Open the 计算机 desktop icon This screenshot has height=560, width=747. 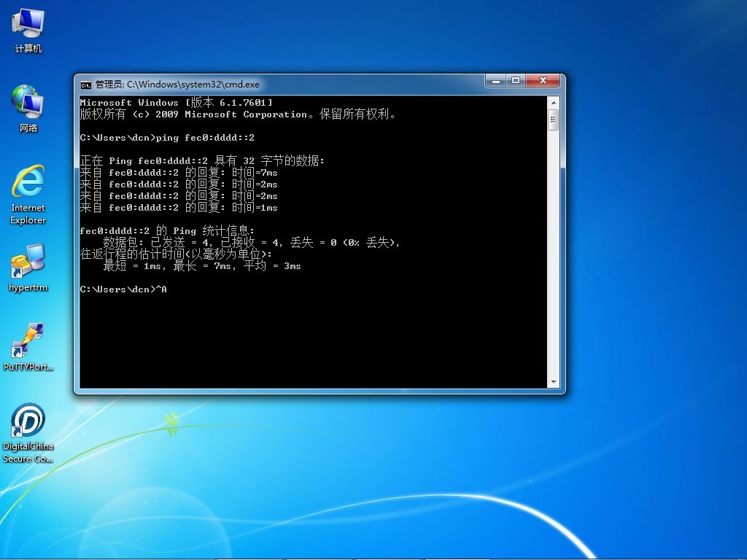28,31
